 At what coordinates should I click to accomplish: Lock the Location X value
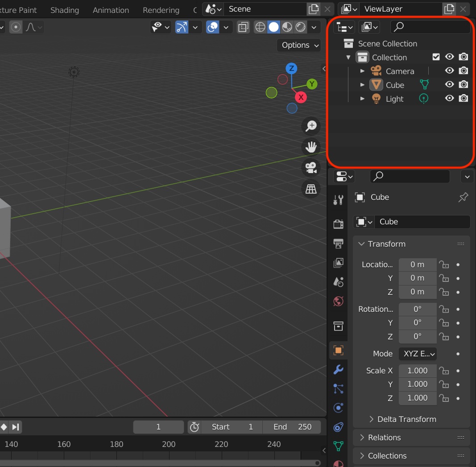(x=444, y=264)
